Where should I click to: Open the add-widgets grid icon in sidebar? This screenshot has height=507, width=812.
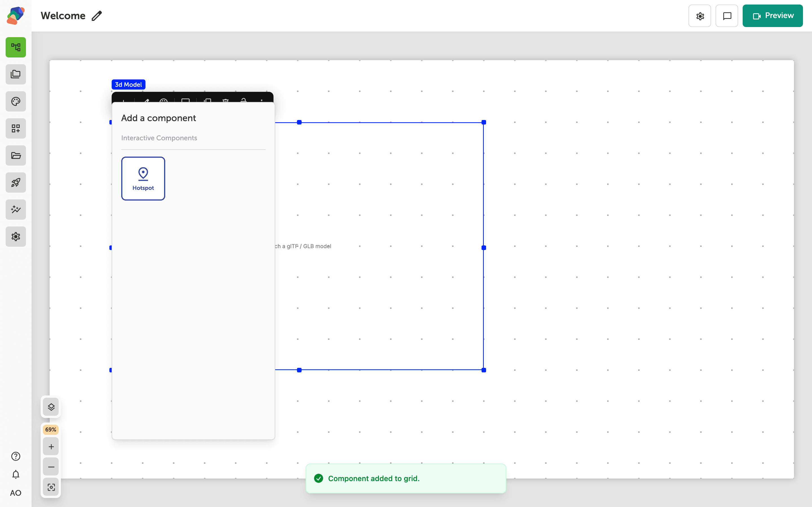16,128
